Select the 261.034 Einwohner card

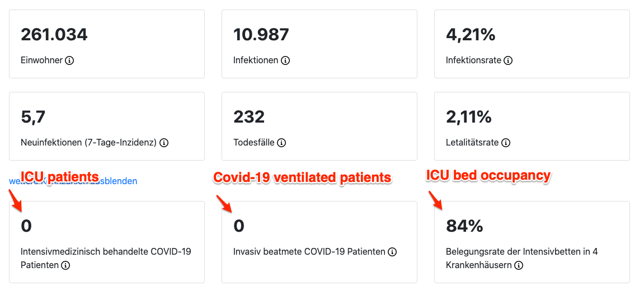(106, 44)
